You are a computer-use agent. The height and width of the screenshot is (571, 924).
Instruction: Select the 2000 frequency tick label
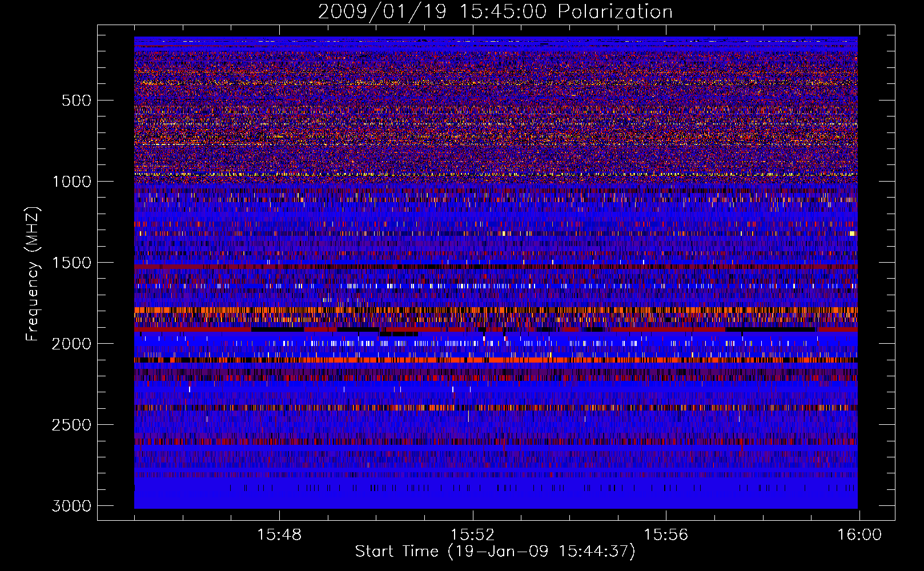coord(71,344)
